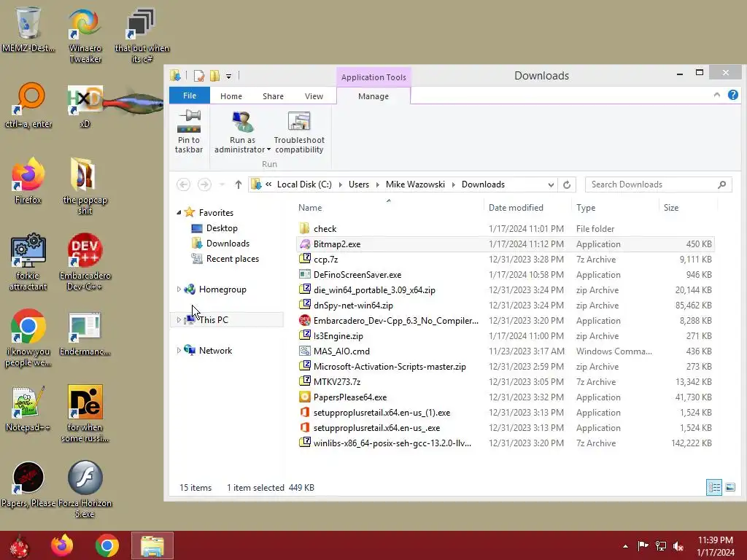The height and width of the screenshot is (560, 747).
Task: Click the Properties quick access toolbar icon
Action: click(x=199, y=76)
